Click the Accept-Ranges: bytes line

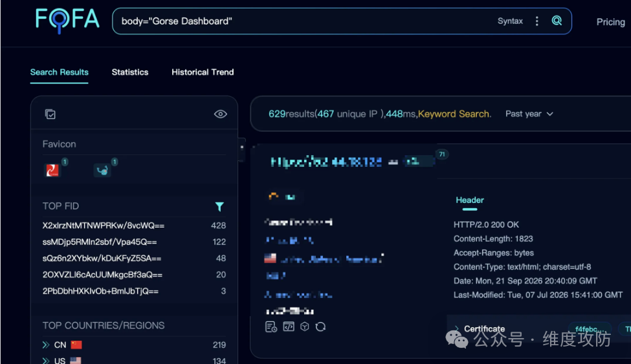click(x=493, y=253)
